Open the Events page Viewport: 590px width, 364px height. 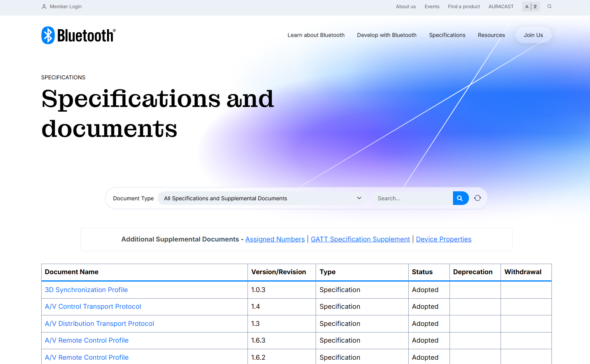tap(432, 7)
